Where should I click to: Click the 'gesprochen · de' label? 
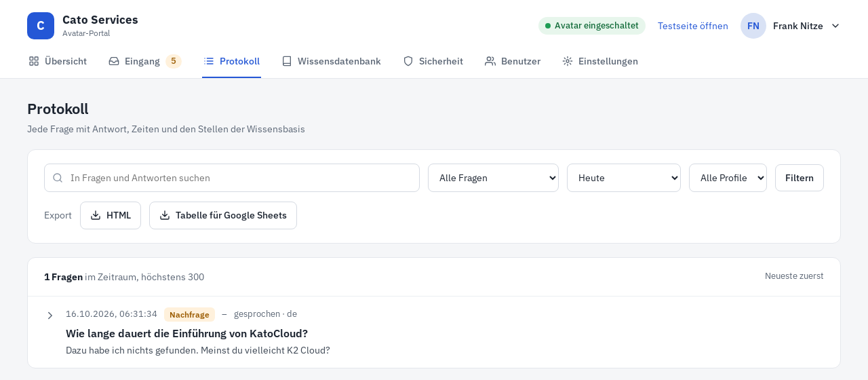(265, 314)
